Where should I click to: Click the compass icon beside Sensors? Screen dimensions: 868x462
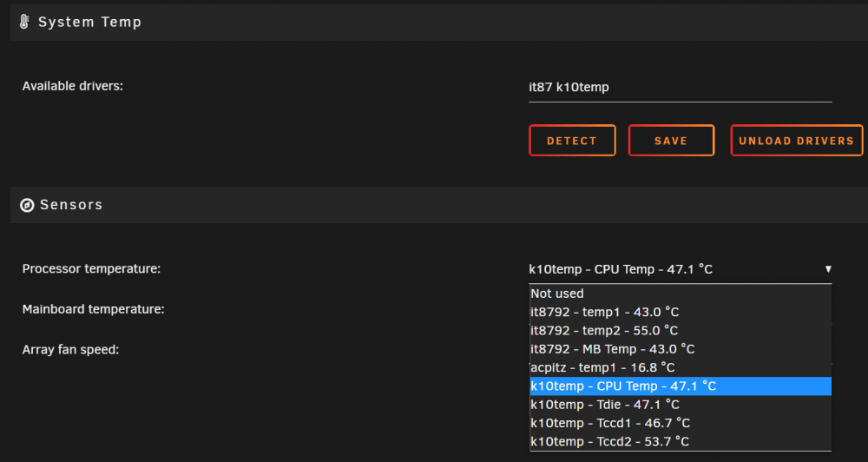(x=27, y=205)
